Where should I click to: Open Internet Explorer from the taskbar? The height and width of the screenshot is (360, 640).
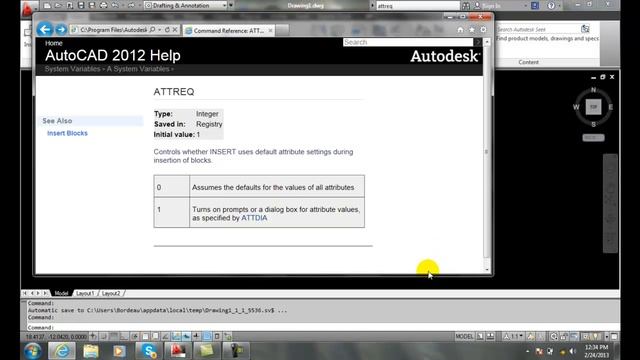point(62,351)
